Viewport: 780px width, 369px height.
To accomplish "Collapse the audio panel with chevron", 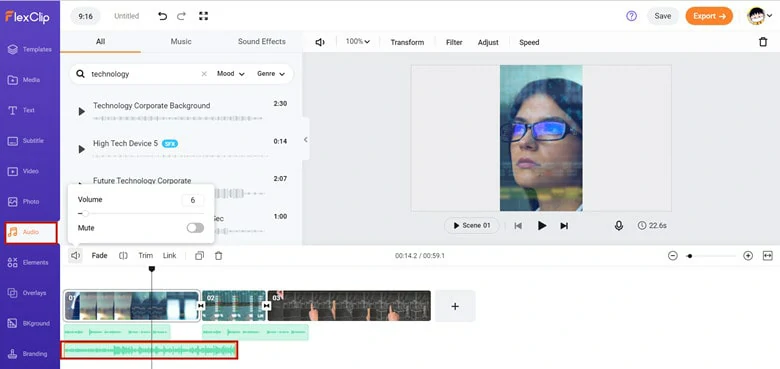I will [305, 140].
